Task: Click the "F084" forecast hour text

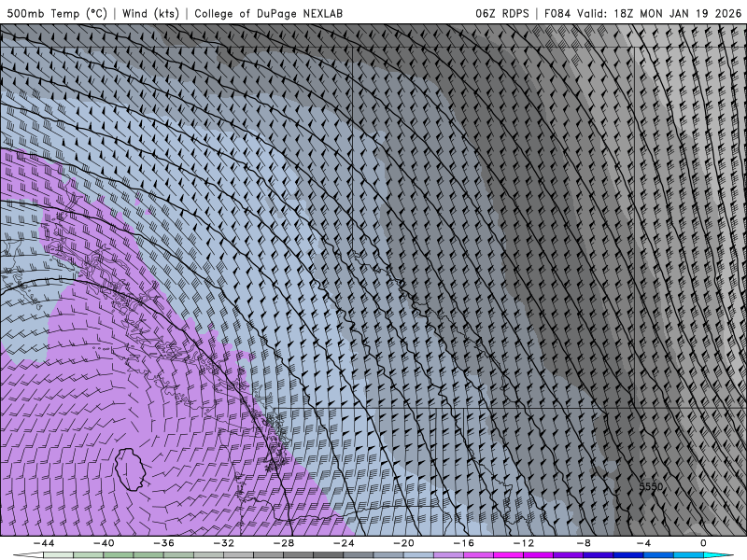Action: click(557, 13)
